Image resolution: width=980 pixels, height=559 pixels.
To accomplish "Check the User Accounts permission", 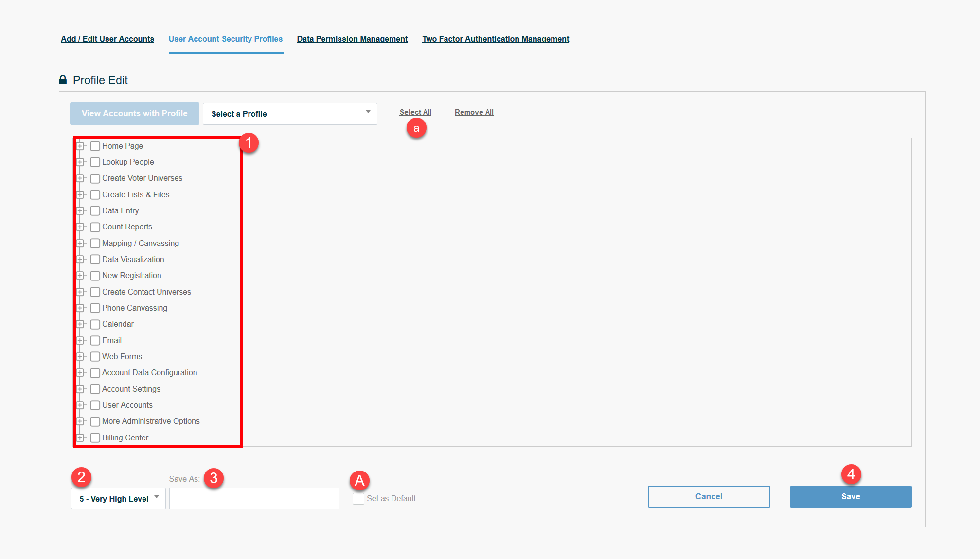I will 95,405.
